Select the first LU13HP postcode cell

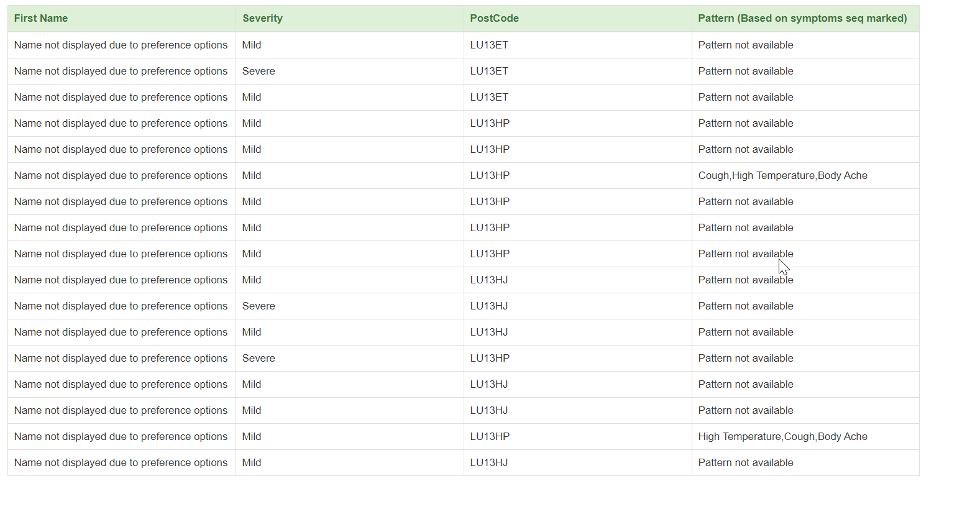click(578, 124)
